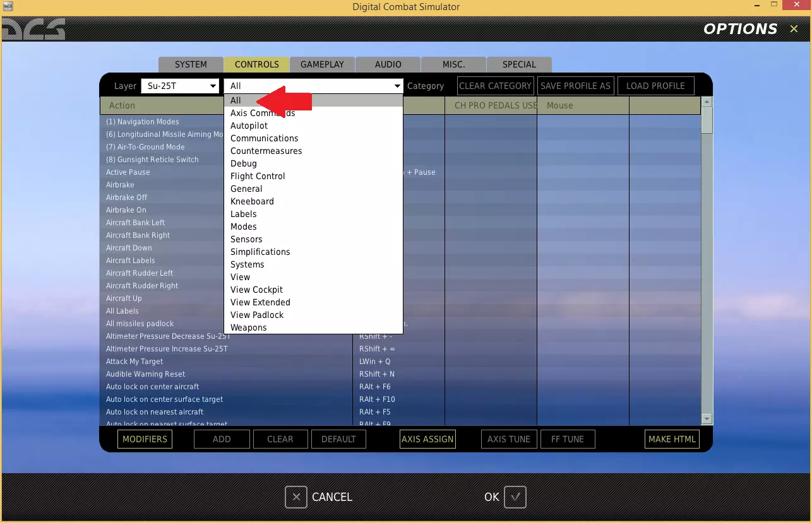This screenshot has height=523, width=812.
Task: Click SAVE PROFILE AS
Action: coord(576,86)
